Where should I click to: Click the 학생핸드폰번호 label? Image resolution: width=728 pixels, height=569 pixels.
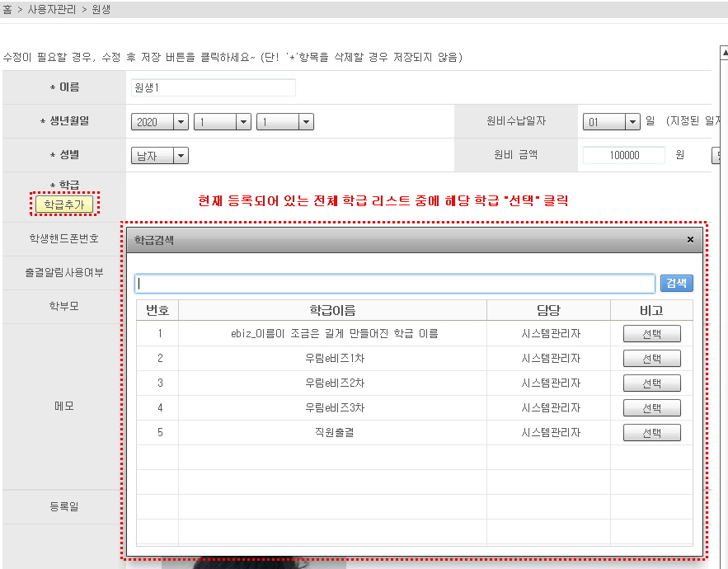pyautogui.click(x=64, y=238)
